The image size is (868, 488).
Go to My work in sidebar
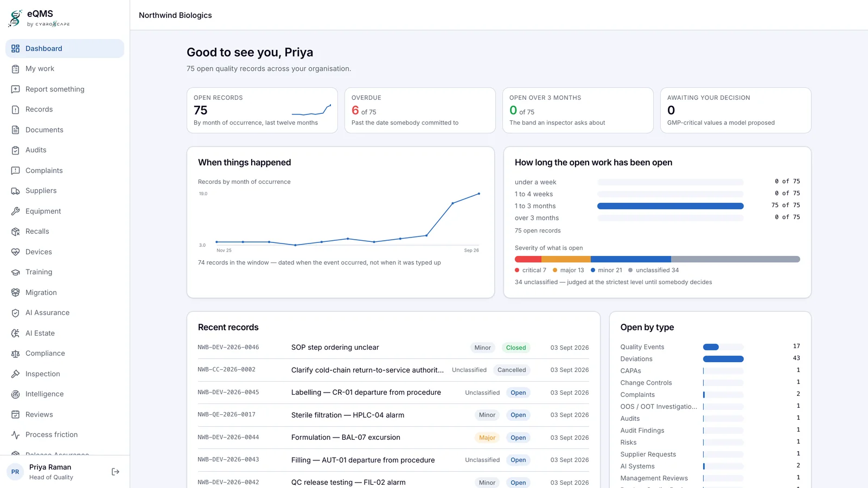(65, 69)
